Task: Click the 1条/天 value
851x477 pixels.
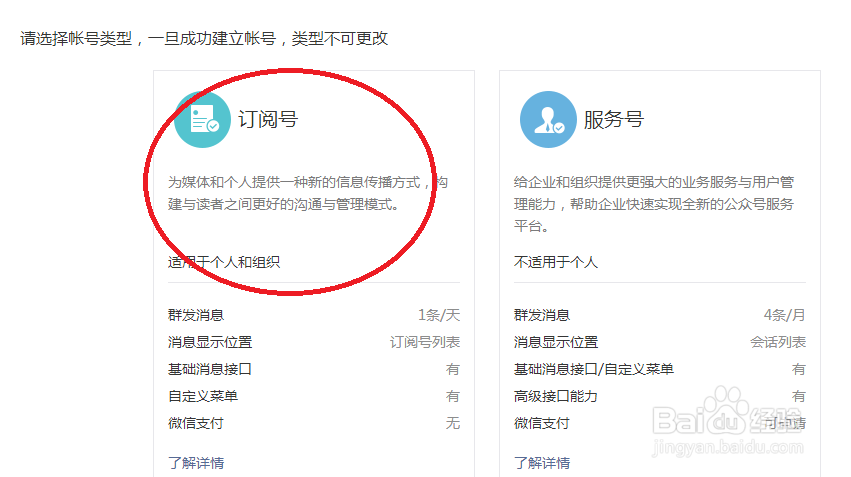Action: (x=439, y=315)
